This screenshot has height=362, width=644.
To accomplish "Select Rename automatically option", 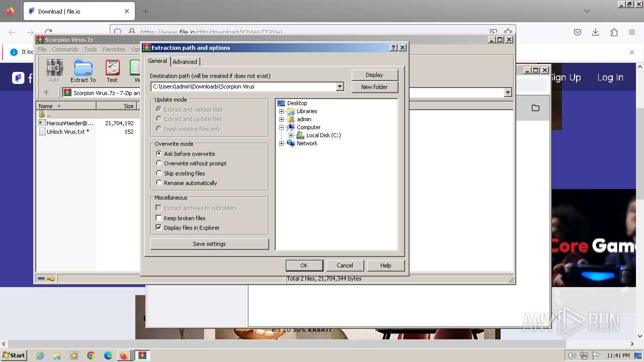I will (x=187, y=183).
